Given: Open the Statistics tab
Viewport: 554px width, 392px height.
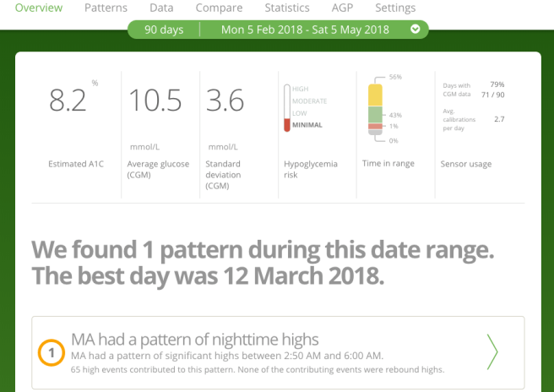Looking at the screenshot, I should (x=286, y=8).
